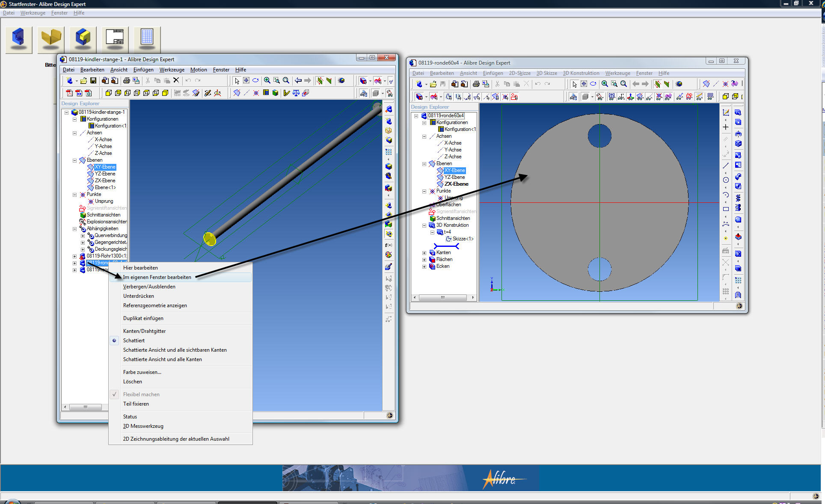Expand the Querverbindung node in kindler-stange tree
The height and width of the screenshot is (504, 825).
(83, 236)
